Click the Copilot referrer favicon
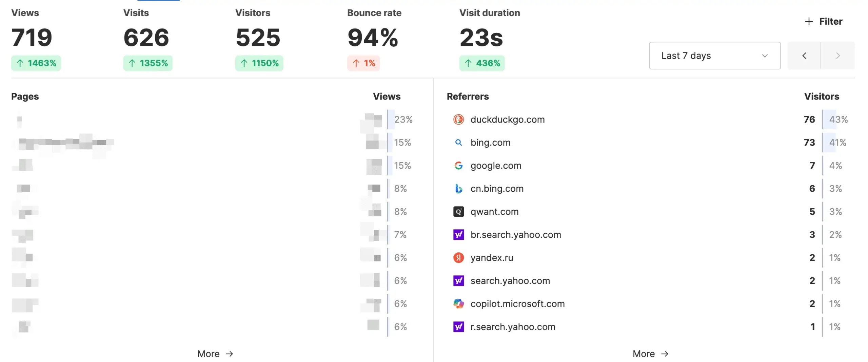The width and height of the screenshot is (868, 362). [458, 304]
